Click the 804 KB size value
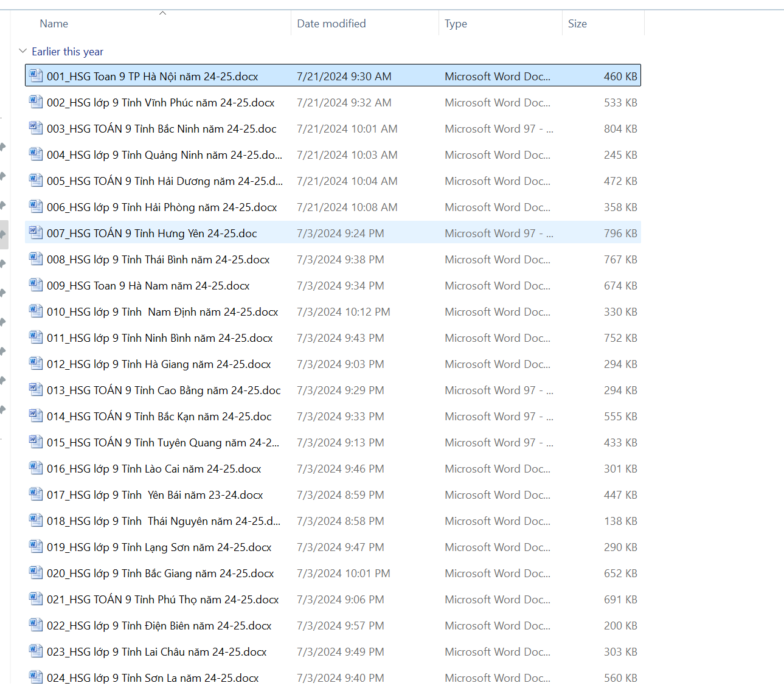The height and width of the screenshot is (697, 784). point(620,129)
